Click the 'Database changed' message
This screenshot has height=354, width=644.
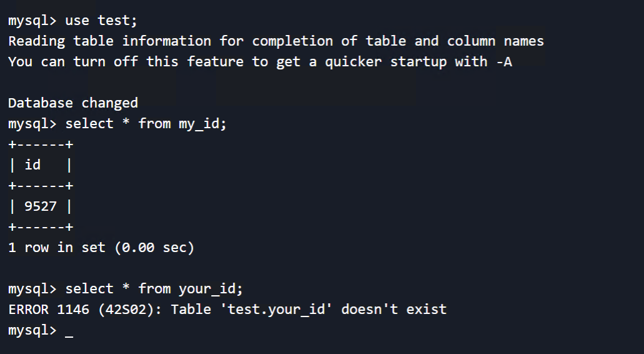(x=73, y=103)
